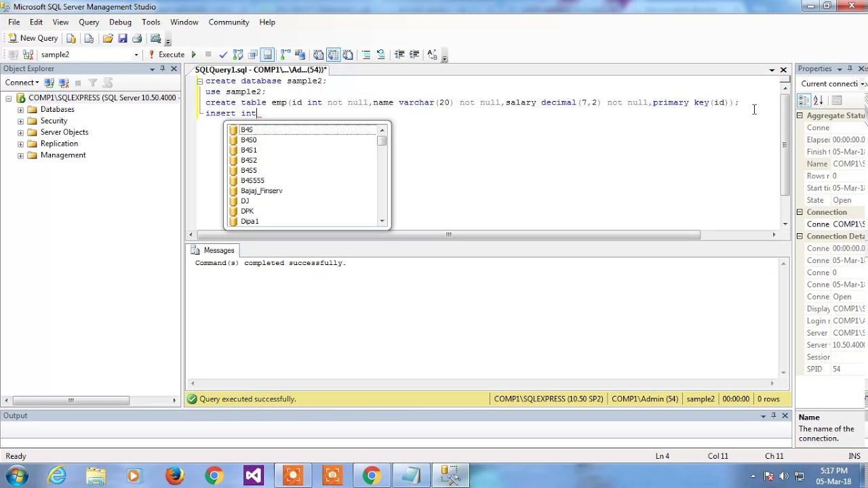Open Visual Studio from the taskbar
The image size is (868, 488).
point(254,476)
